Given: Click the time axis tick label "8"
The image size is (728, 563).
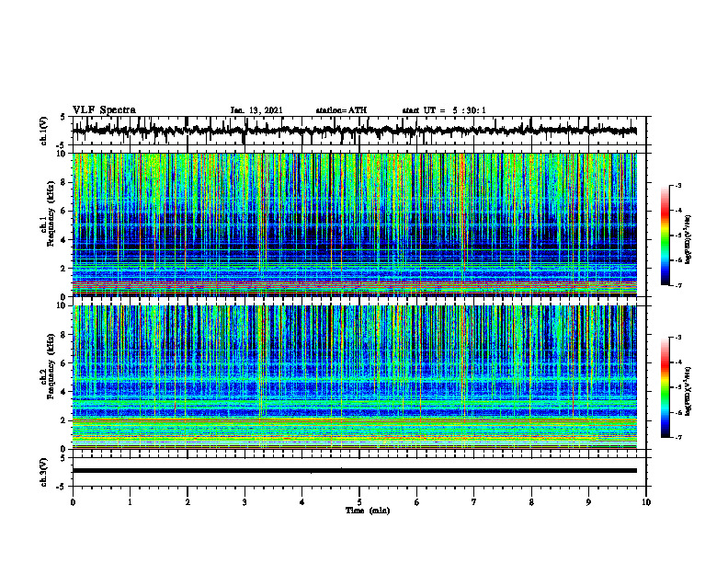Looking at the screenshot, I should (x=531, y=502).
